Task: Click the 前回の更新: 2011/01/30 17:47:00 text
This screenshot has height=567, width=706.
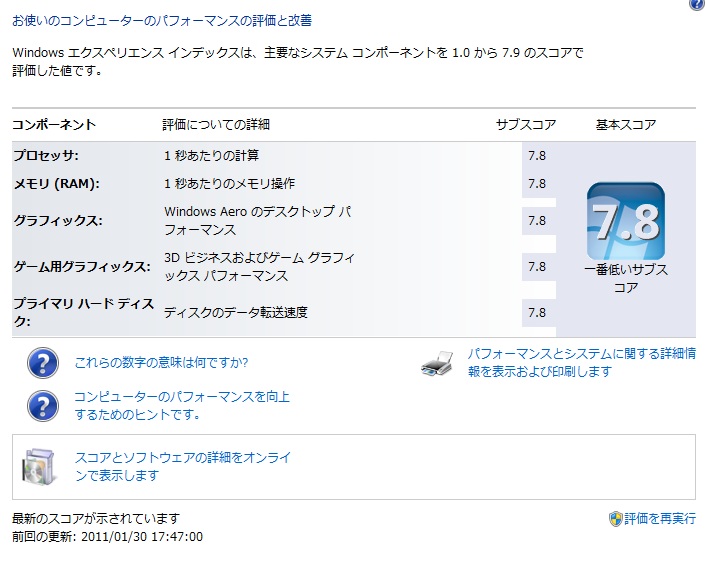Action: click(x=108, y=537)
